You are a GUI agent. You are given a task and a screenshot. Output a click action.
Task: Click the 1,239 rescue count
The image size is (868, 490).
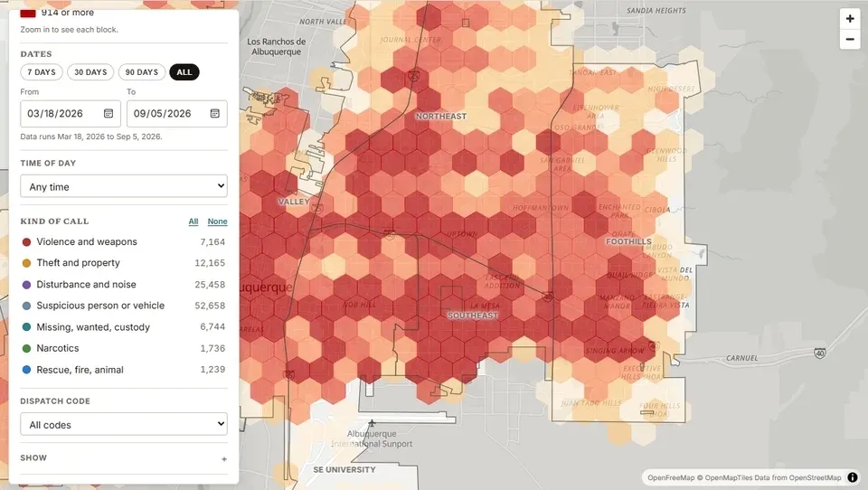[x=212, y=370]
